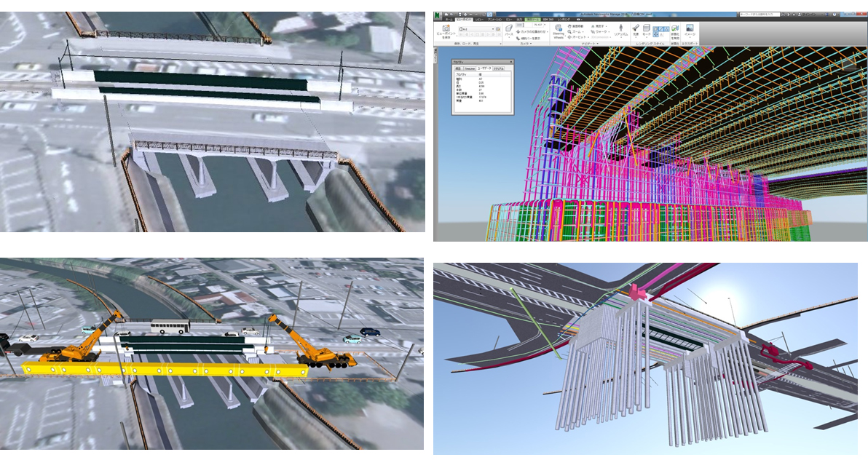Click the Perspective camera cube icon
Image resolution: width=868 pixels, height=468 pixels.
[508, 28]
